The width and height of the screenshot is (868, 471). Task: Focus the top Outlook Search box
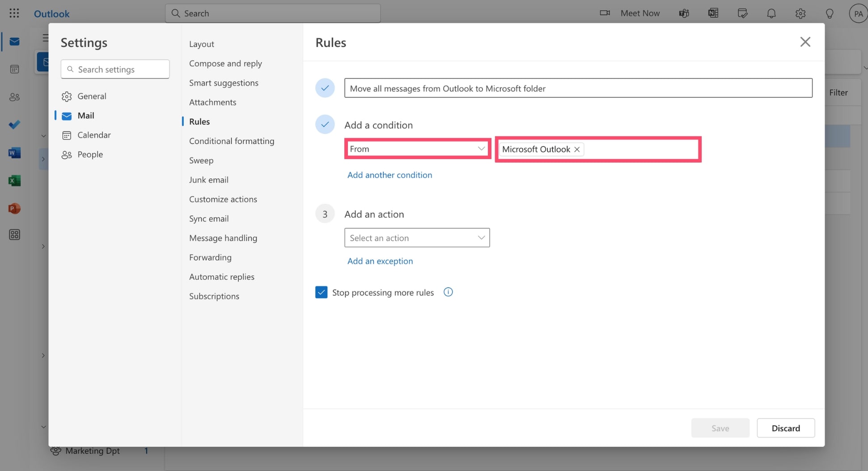tap(273, 13)
